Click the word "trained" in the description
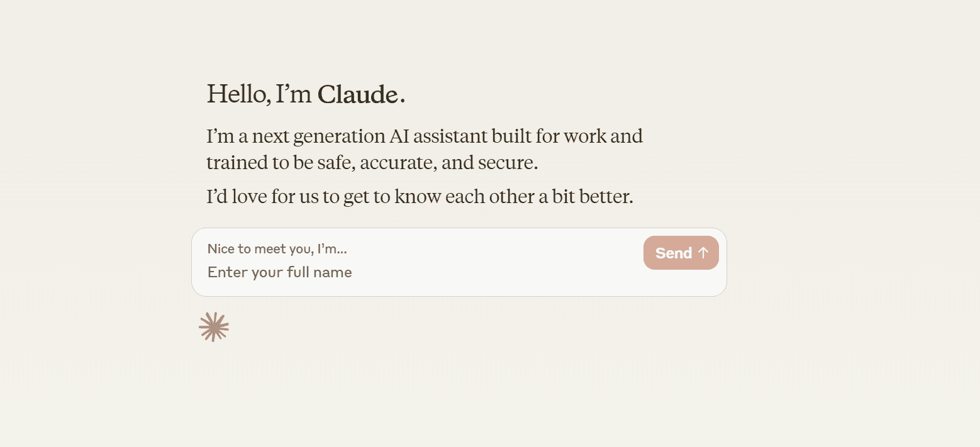The height and width of the screenshot is (447, 980). (x=237, y=163)
